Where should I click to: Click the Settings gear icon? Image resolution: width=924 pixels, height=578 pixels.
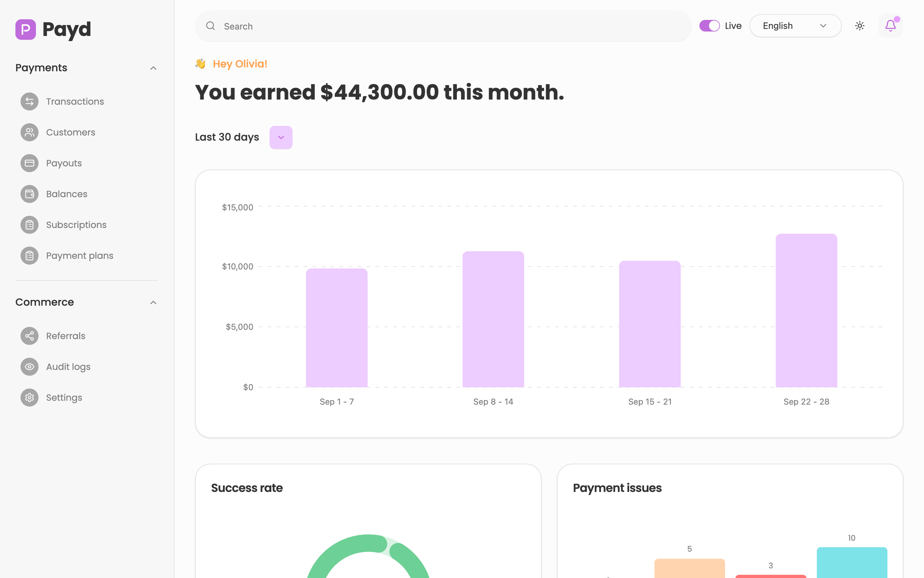coord(30,398)
